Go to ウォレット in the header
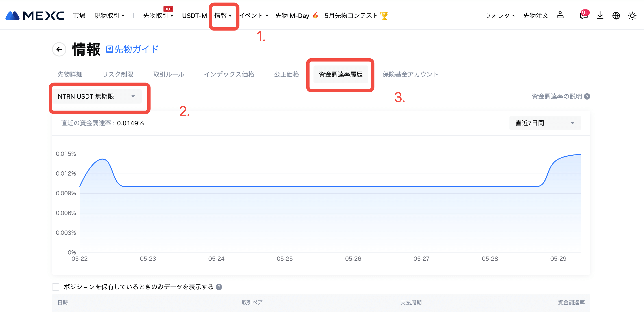The height and width of the screenshot is (313, 644). coord(500,16)
